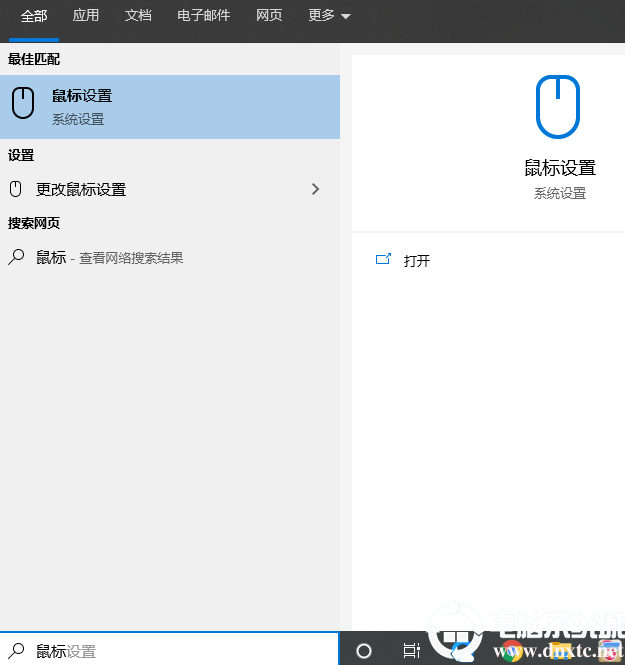Click 系统设置 subtitle under highlighted result

tap(78, 120)
